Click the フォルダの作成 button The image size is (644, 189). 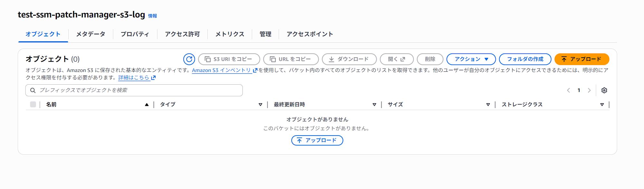[x=525, y=59]
